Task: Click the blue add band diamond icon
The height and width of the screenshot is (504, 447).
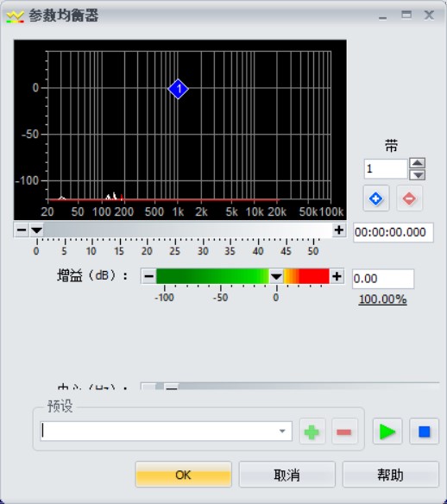Action: (x=376, y=198)
